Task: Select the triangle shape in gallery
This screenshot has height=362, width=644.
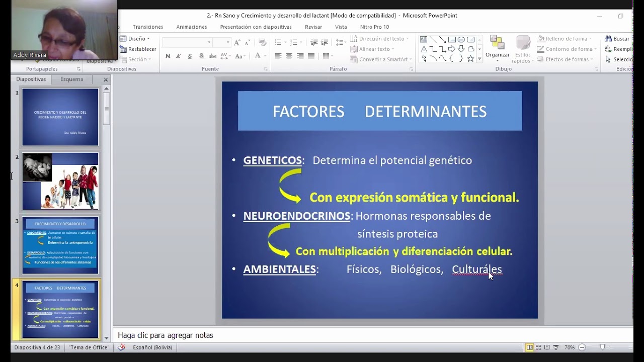Action: pos(424,49)
